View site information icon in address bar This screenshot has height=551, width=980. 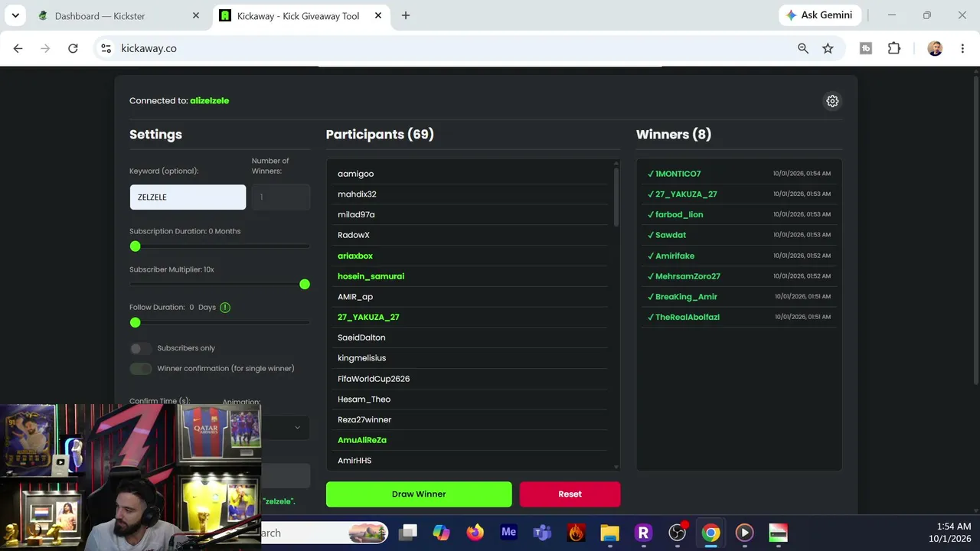(106, 48)
